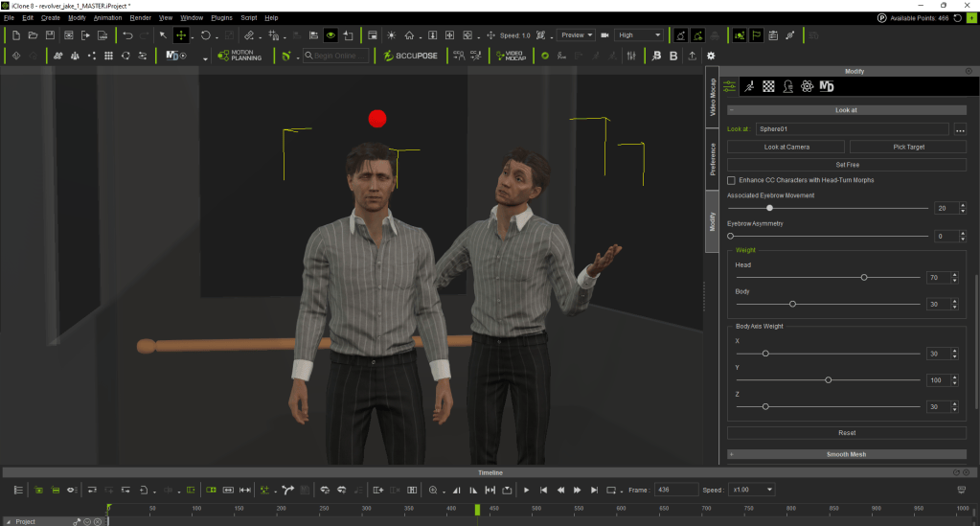This screenshot has width=980, height=526.
Task: Open the settings gear in the toolbar
Action: coord(711,56)
